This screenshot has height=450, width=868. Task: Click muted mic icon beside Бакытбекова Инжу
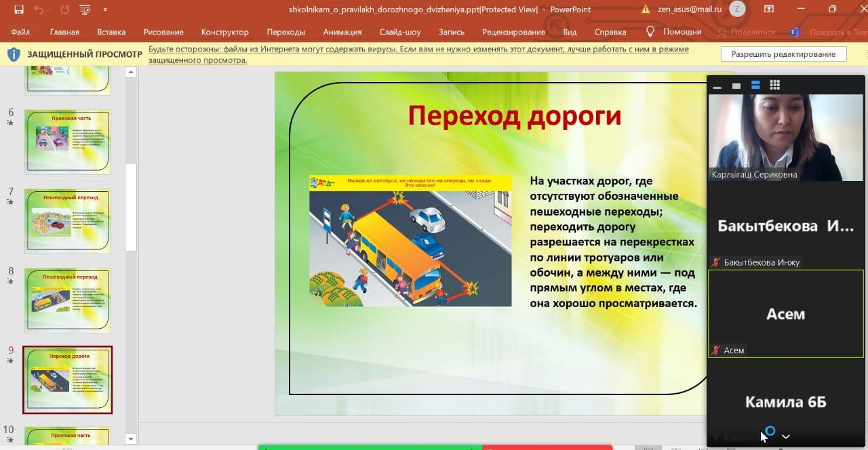[x=715, y=262]
